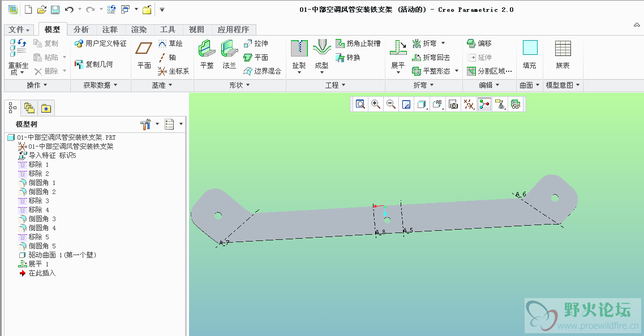Image resolution: width=644 pixels, height=336 pixels.
Task: Click the New file icon
Action: point(28,10)
